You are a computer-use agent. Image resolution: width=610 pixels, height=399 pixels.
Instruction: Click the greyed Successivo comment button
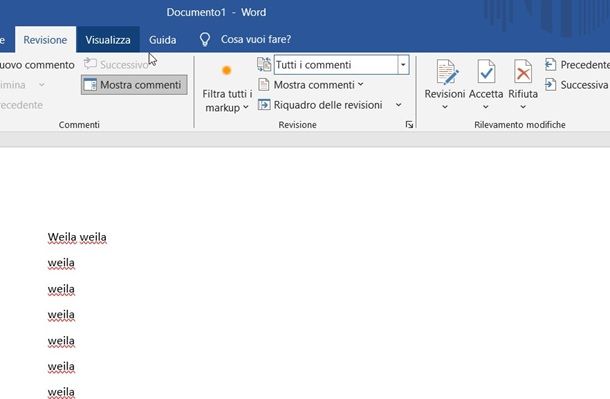pos(117,65)
